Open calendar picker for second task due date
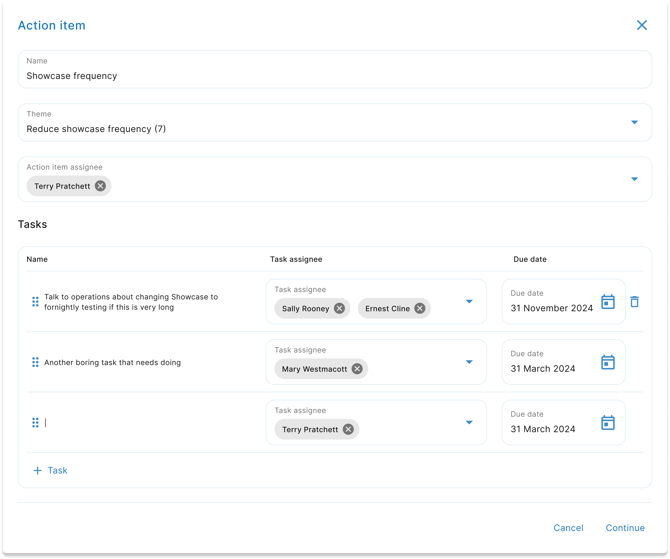This screenshot has width=670, height=559. click(x=607, y=362)
